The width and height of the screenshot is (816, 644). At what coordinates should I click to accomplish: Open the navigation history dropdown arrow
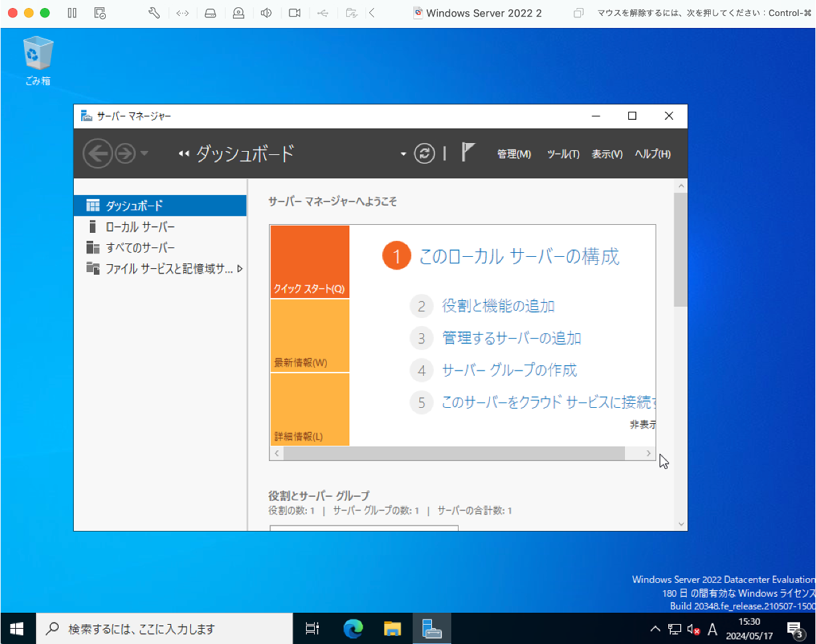144,154
